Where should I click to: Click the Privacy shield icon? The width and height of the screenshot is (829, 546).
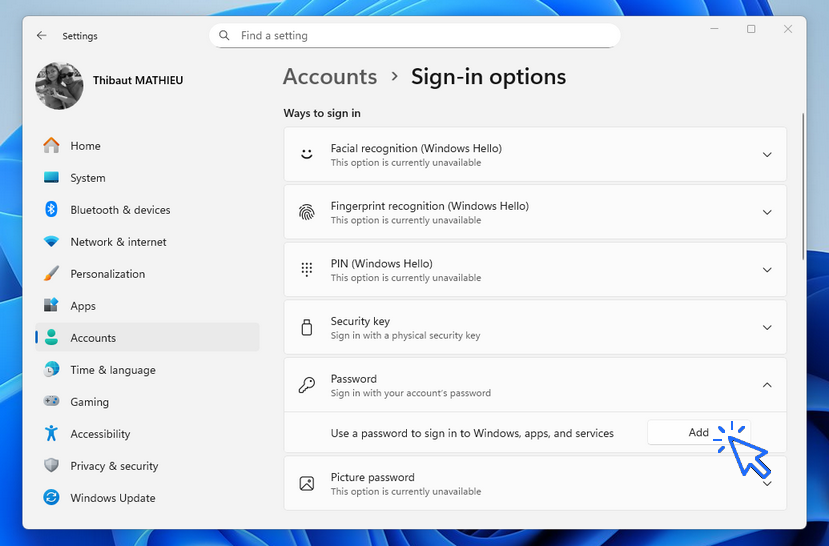(51, 465)
